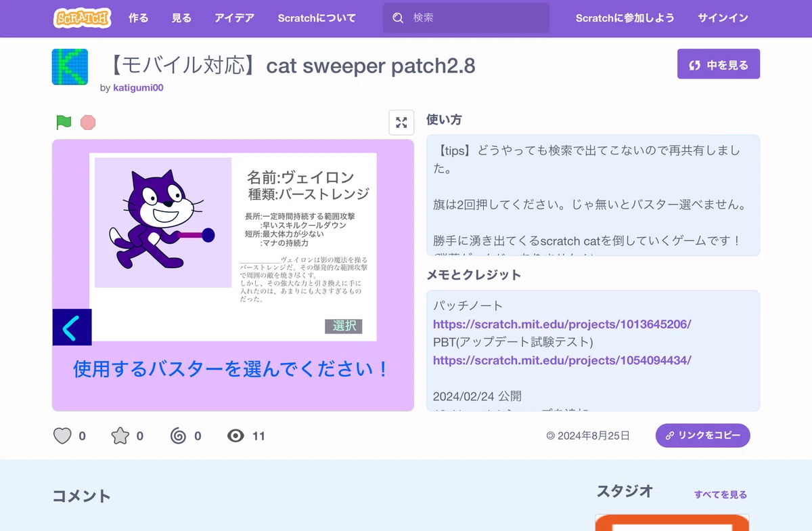Click すべてを見る studios link
Screen dimensions: 812x531
[x=721, y=495]
